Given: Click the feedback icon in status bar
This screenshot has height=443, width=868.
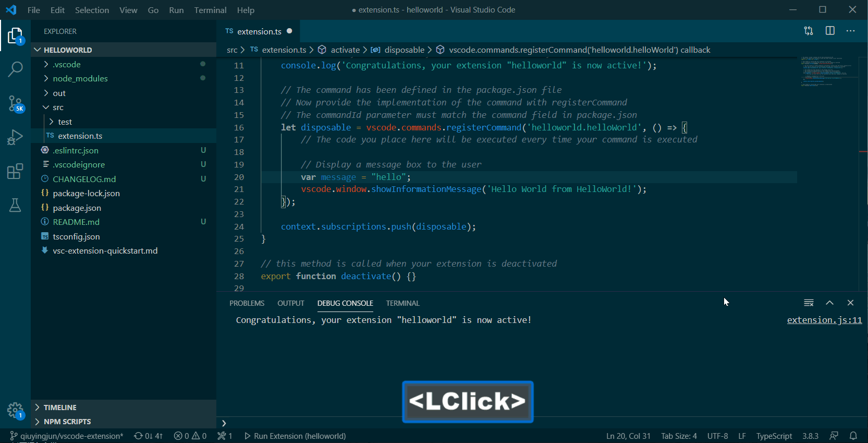Looking at the screenshot, I should [834, 436].
